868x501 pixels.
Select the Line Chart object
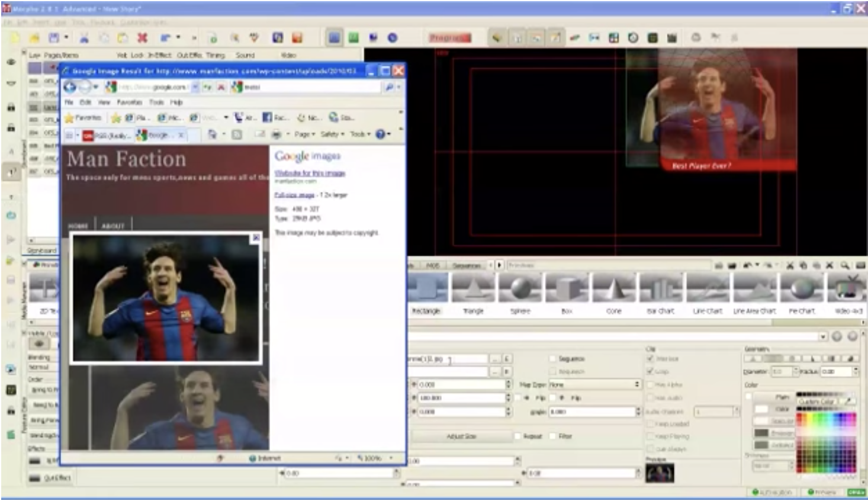point(708,293)
